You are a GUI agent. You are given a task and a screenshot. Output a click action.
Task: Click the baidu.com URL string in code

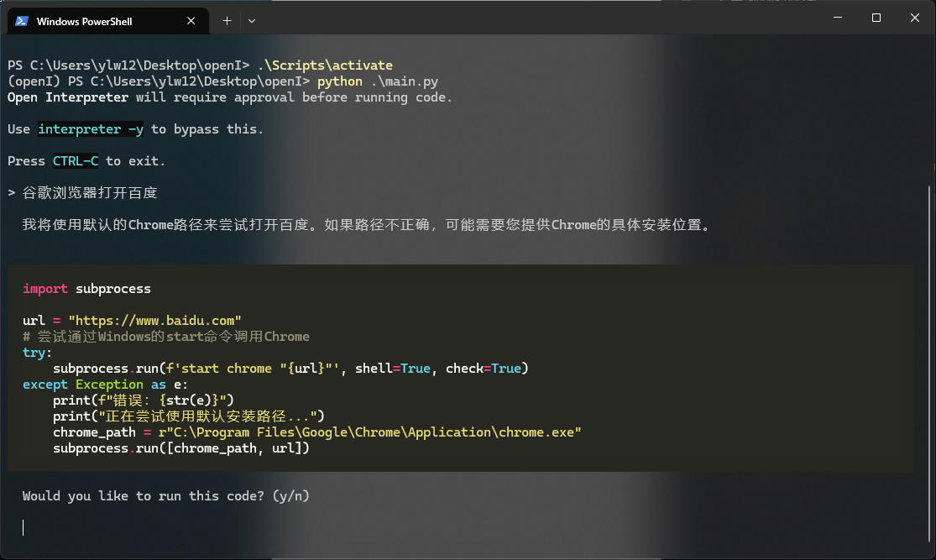point(154,321)
